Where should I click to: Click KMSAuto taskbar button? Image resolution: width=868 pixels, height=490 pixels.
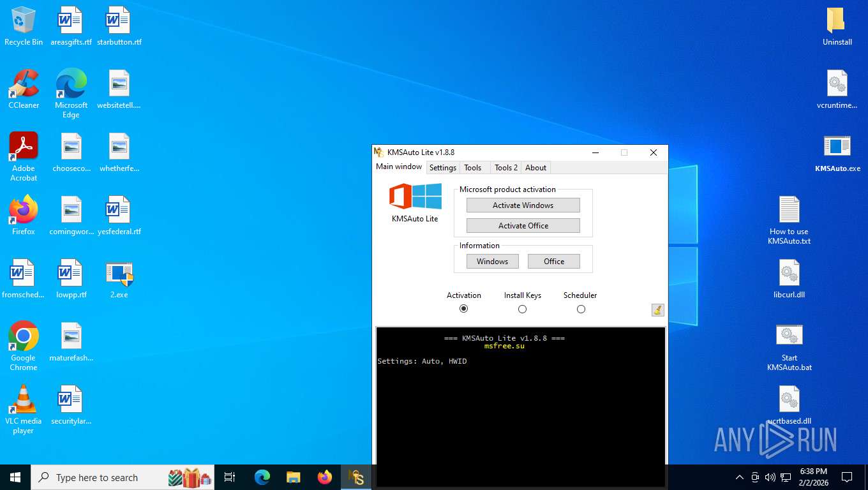(x=356, y=477)
